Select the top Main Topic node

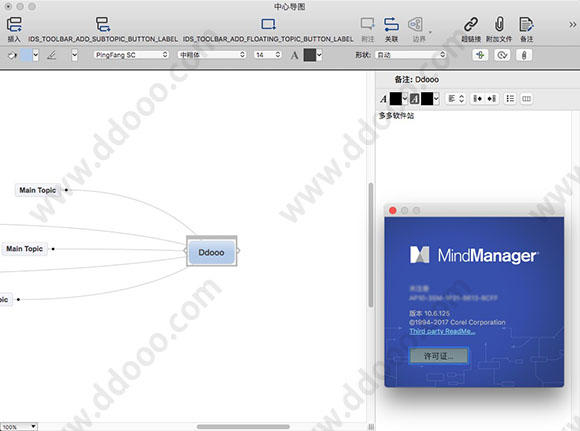click(37, 190)
